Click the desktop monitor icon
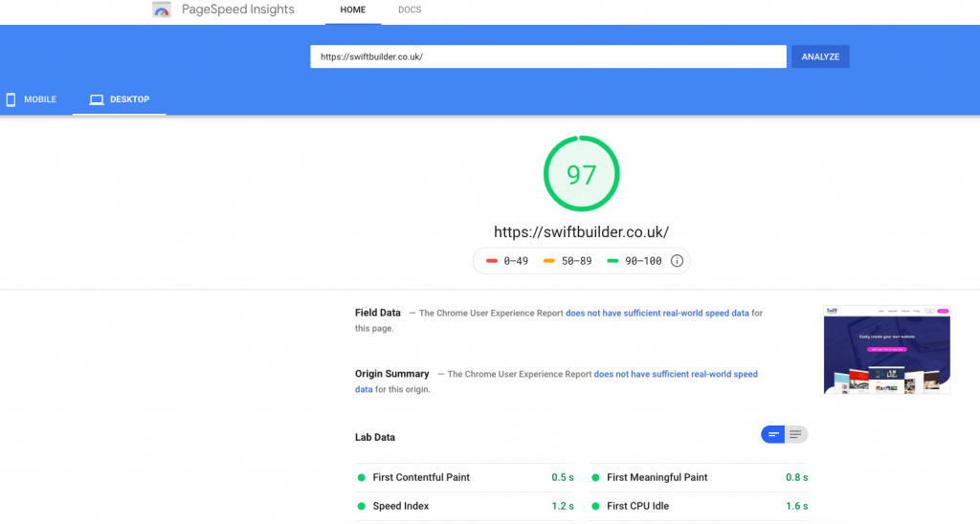Image resolution: width=980 pixels, height=524 pixels. pyautogui.click(x=96, y=99)
